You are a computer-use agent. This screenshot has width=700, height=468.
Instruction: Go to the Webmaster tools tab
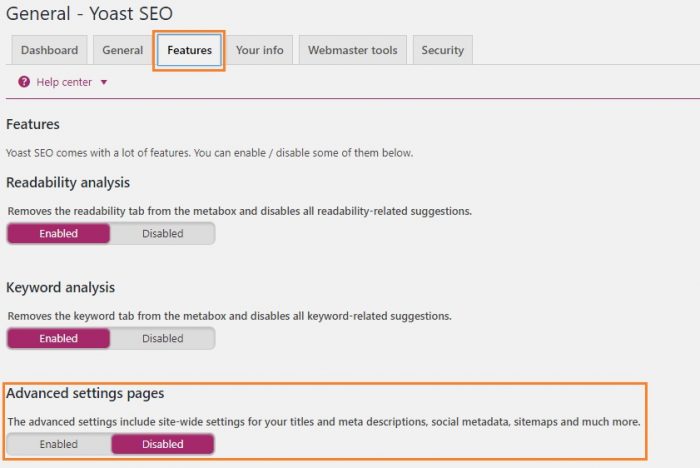point(352,50)
